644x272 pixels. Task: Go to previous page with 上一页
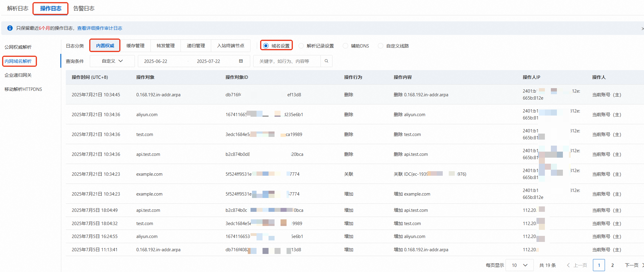point(577,265)
